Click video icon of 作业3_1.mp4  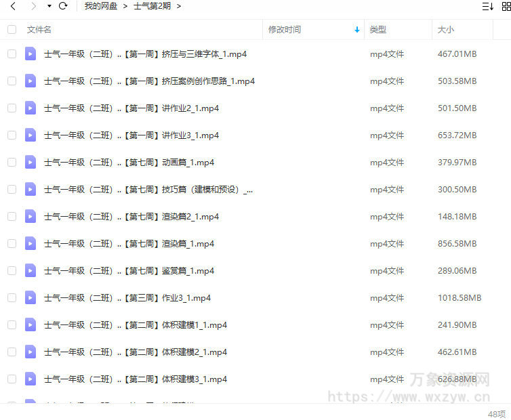tap(30, 297)
